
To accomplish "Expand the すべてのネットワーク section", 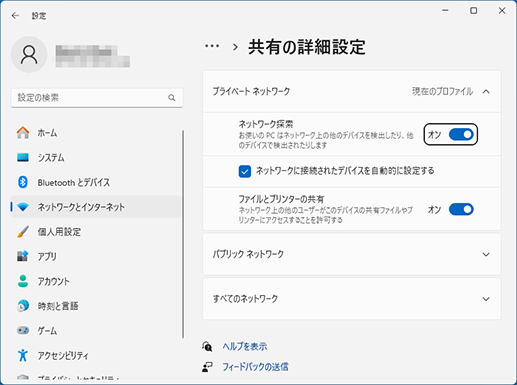I will [x=352, y=299].
